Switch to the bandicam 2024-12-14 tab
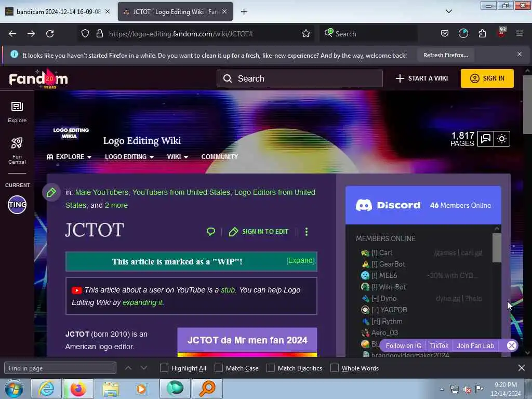This screenshot has width=532, height=399. (58, 11)
